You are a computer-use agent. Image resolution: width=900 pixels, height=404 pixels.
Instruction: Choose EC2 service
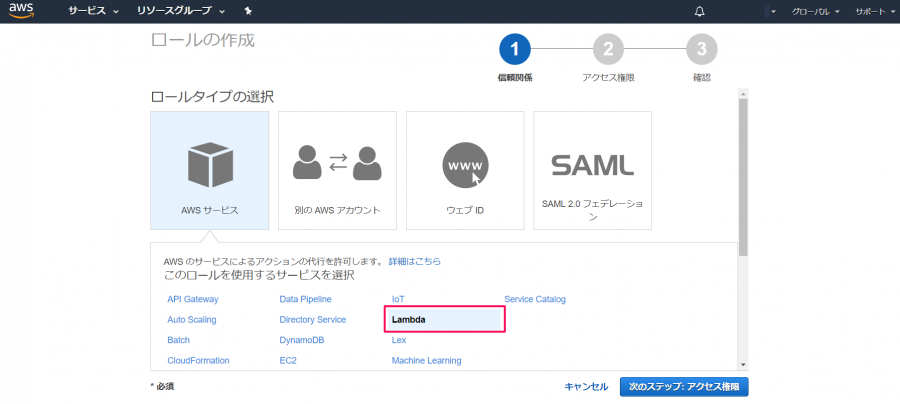288,360
